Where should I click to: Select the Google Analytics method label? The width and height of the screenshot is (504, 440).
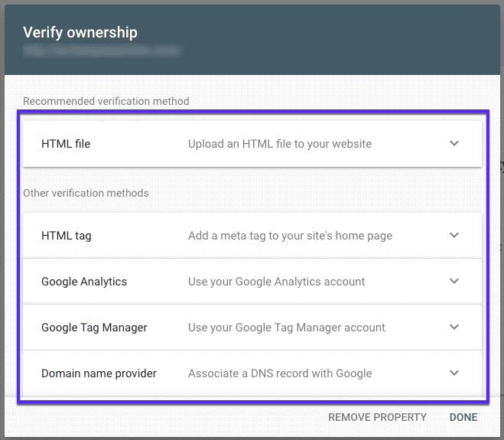(x=84, y=282)
